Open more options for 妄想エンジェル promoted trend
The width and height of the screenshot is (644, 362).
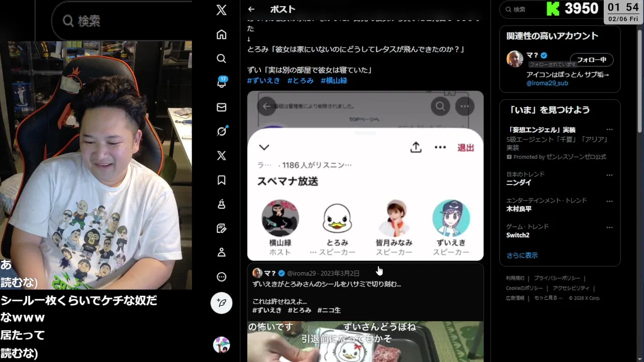pos(610,130)
